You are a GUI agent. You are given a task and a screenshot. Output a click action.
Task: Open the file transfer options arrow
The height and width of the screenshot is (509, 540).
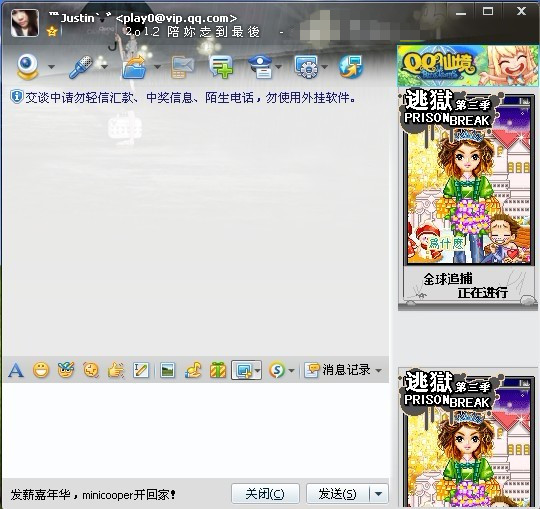pos(157,67)
